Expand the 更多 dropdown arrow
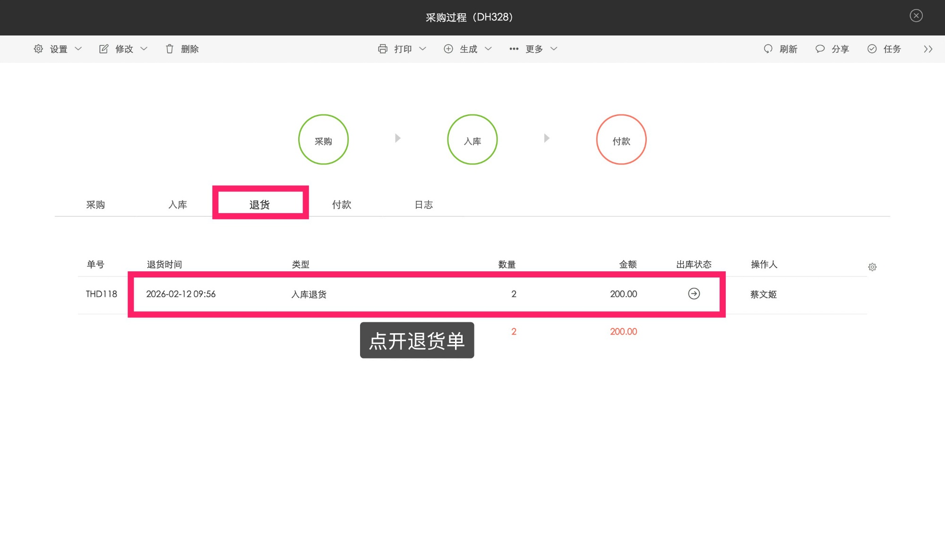This screenshot has height=560, width=945. point(554,49)
